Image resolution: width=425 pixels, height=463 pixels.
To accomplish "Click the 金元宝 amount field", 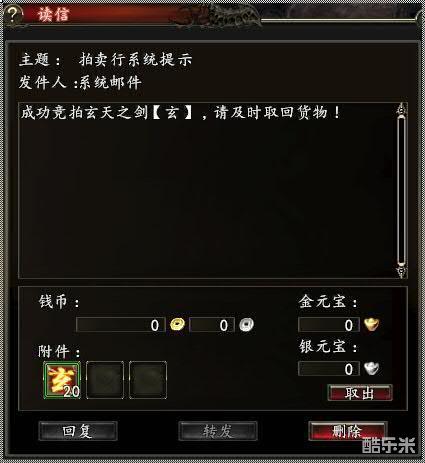I will (329, 325).
